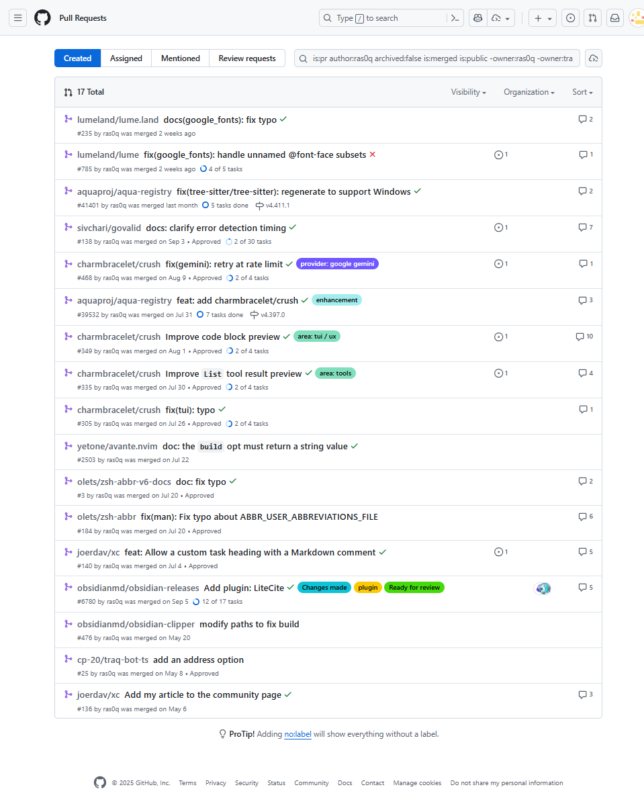
Task: Click the GitHub octocat home logo
Action: 42,17
